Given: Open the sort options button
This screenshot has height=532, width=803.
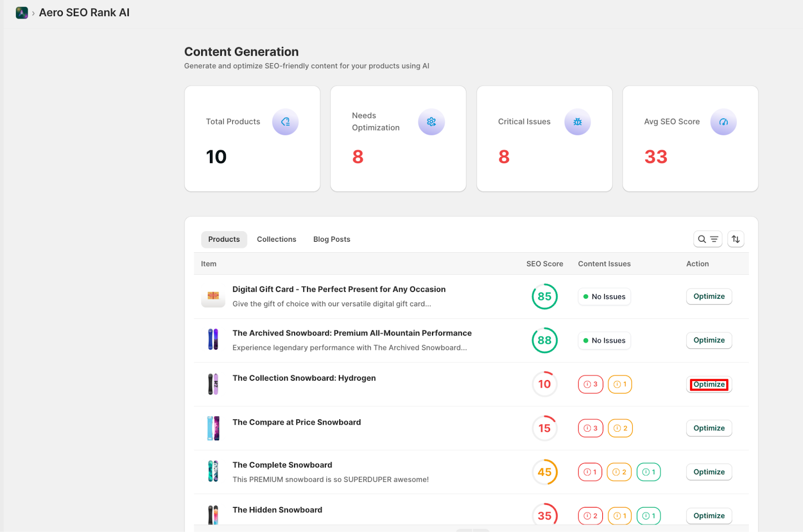Looking at the screenshot, I should point(735,239).
